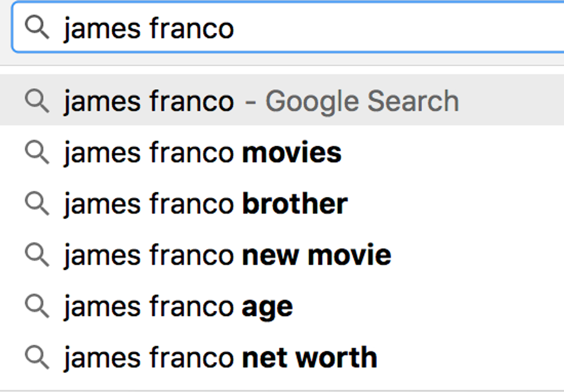
Task: Click the magnifier icon inside the search field
Action: [x=38, y=27]
